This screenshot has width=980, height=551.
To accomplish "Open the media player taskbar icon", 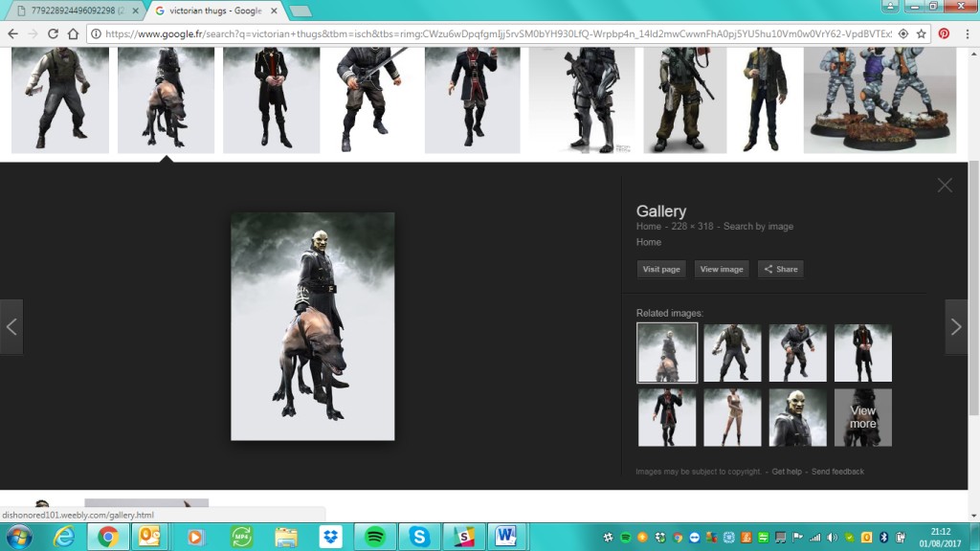I will tap(195, 537).
